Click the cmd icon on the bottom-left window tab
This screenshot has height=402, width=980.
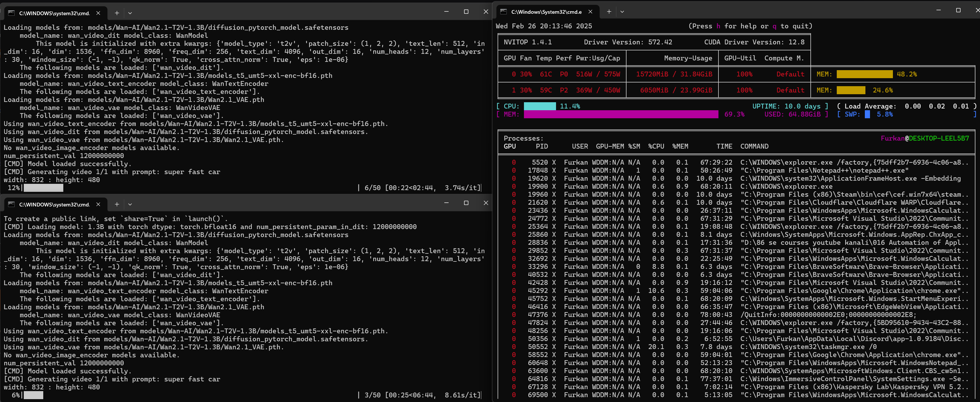tap(11, 204)
